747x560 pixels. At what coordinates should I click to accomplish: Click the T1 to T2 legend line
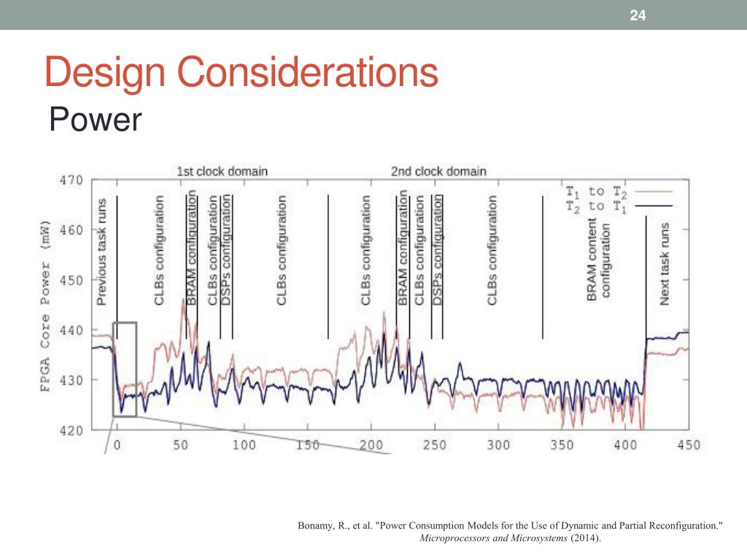click(654, 192)
